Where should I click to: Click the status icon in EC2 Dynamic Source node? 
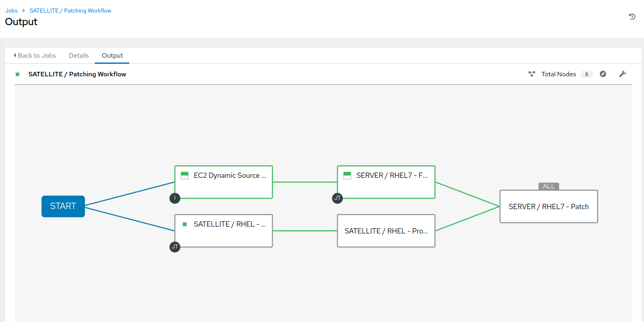point(185,175)
